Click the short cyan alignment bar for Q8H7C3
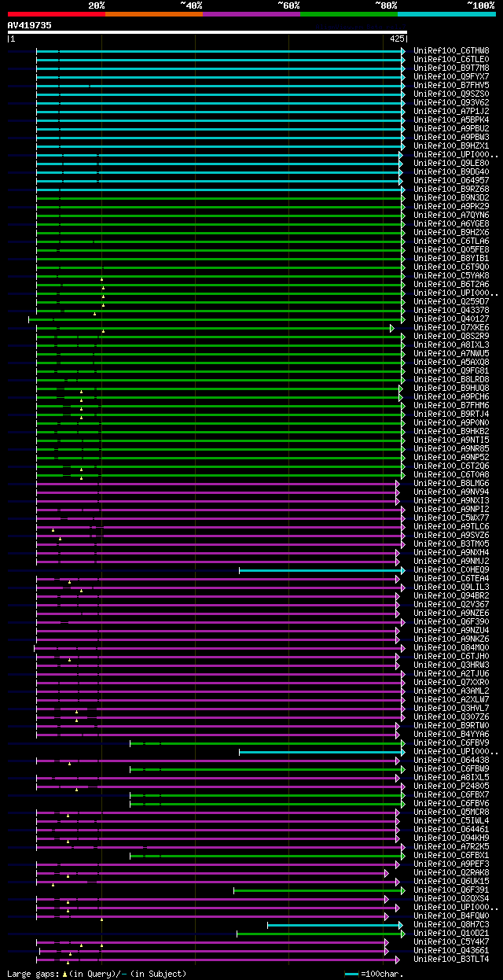This screenshot has width=503, height=980. pos(333,924)
